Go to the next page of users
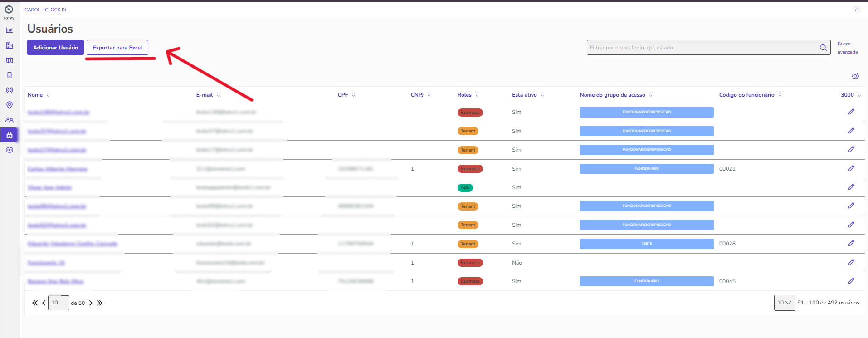The width and height of the screenshot is (868, 338). [91, 303]
